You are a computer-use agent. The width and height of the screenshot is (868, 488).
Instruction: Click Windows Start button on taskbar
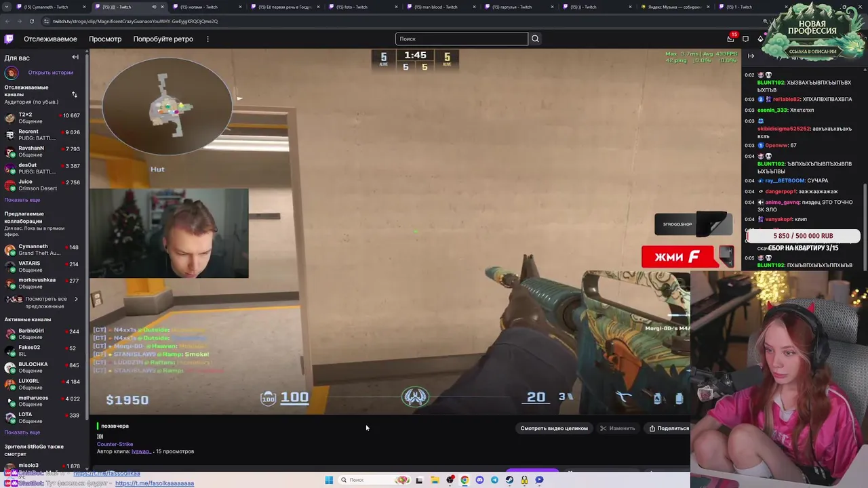329,480
